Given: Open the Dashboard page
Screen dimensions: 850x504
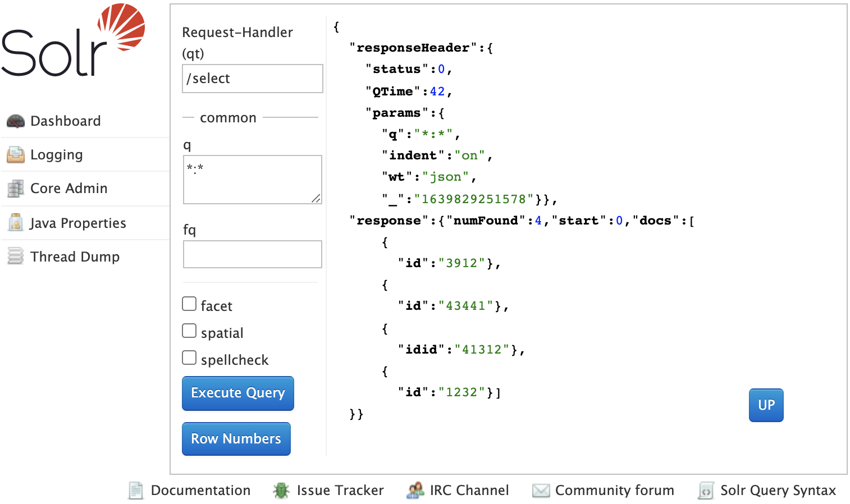Looking at the screenshot, I should 66,121.
